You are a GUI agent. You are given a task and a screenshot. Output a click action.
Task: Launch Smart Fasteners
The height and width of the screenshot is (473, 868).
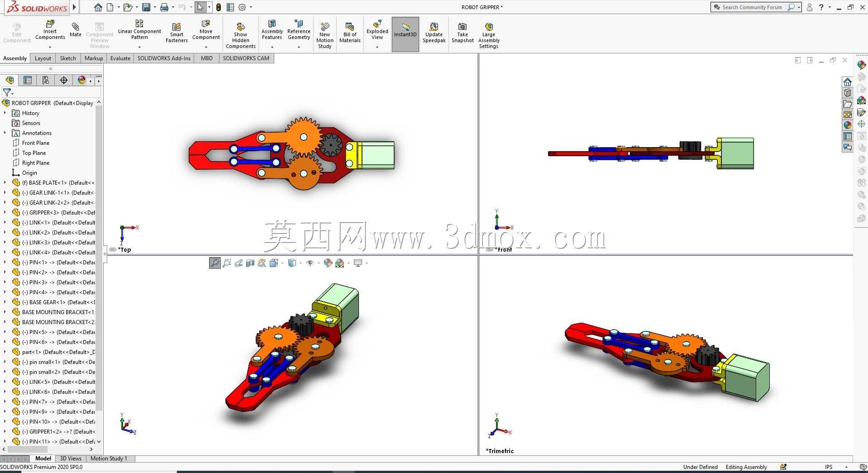coord(176,33)
